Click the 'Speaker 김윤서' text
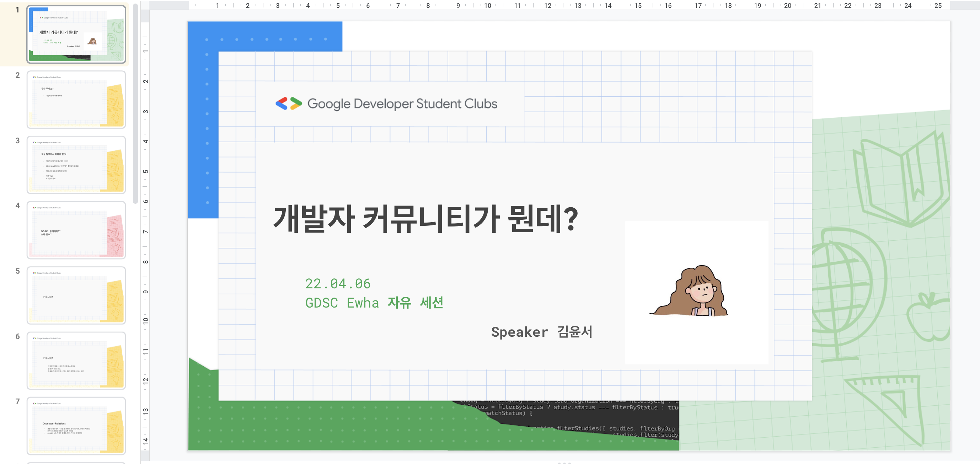 point(542,332)
